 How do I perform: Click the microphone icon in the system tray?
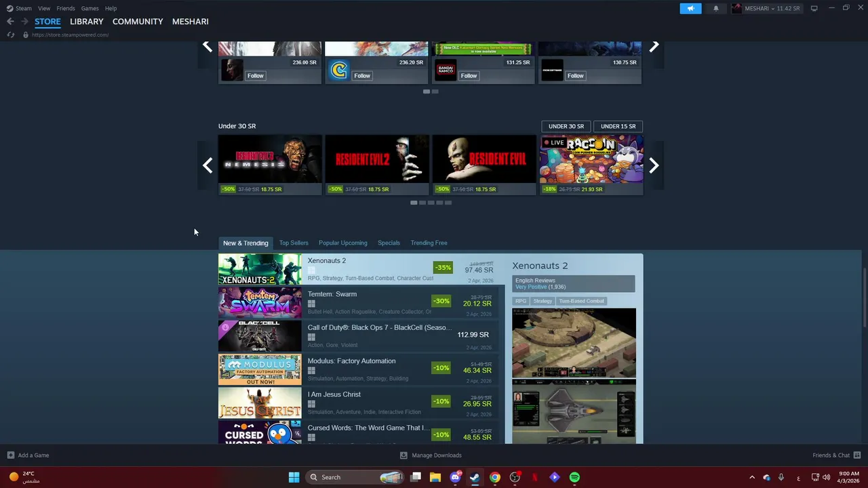pos(781,477)
